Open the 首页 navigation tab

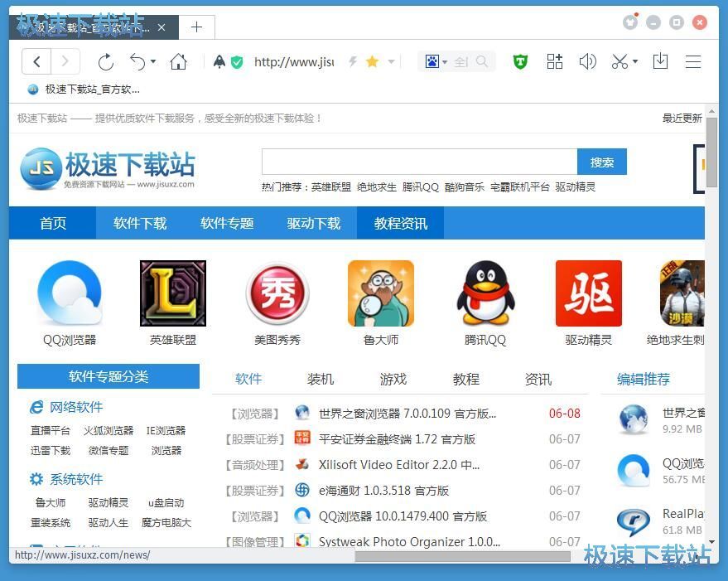(52, 223)
